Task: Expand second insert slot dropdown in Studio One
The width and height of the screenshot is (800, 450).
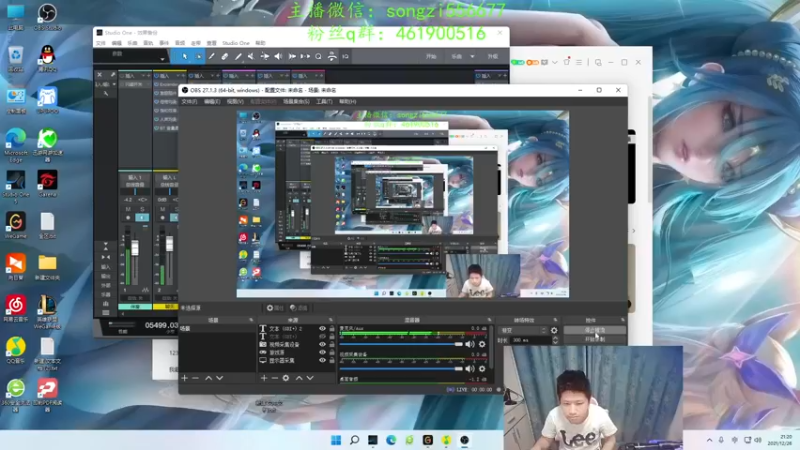Action: tap(178, 76)
